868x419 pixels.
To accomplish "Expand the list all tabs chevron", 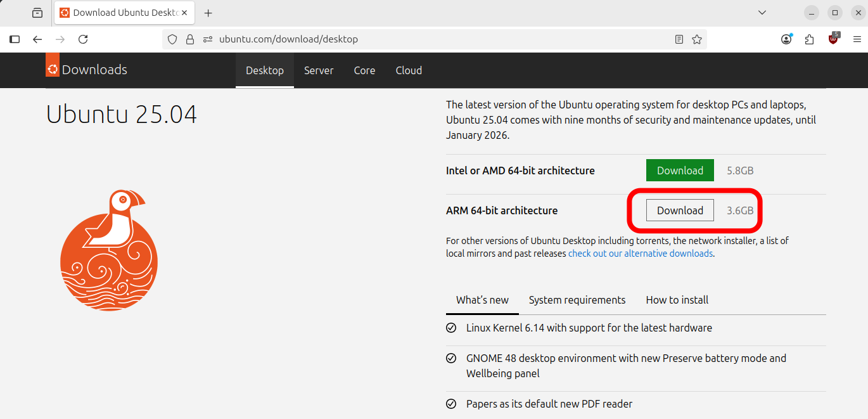I will coord(762,13).
